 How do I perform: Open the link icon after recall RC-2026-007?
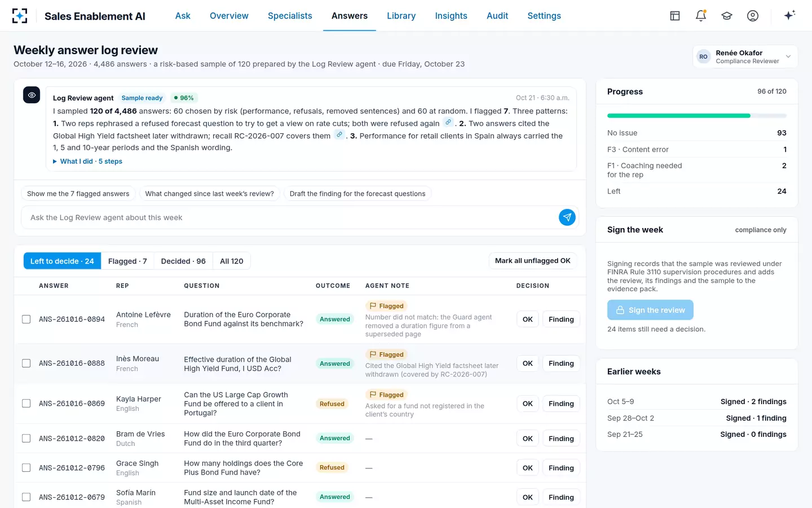pyautogui.click(x=339, y=135)
